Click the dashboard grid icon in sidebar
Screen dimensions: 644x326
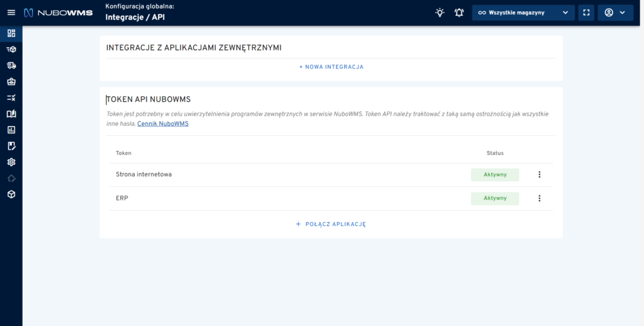coord(11,33)
